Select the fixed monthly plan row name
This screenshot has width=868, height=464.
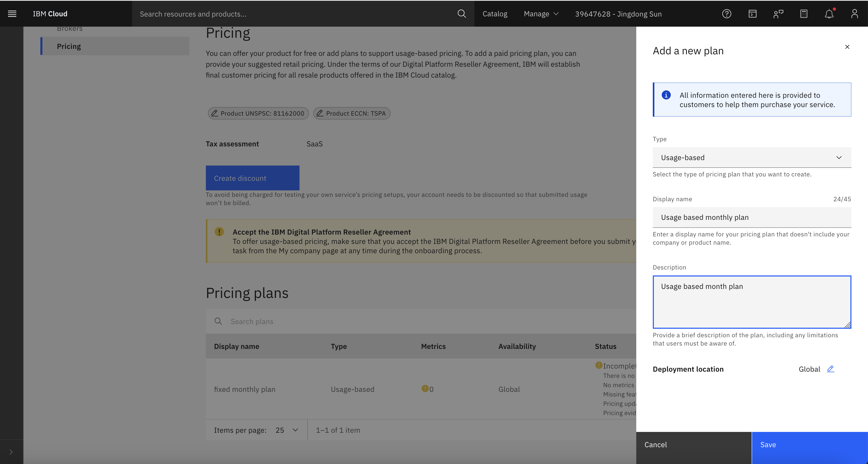245,389
